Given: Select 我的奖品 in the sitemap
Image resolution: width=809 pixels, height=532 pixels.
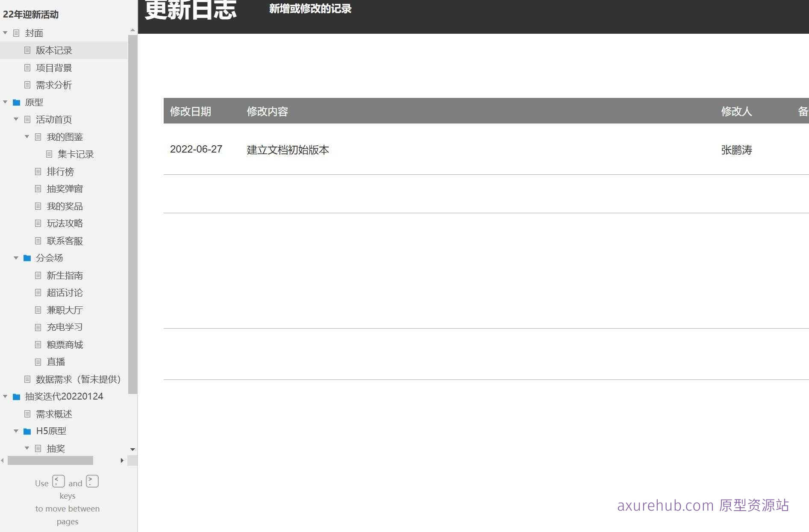Looking at the screenshot, I should pos(65,206).
